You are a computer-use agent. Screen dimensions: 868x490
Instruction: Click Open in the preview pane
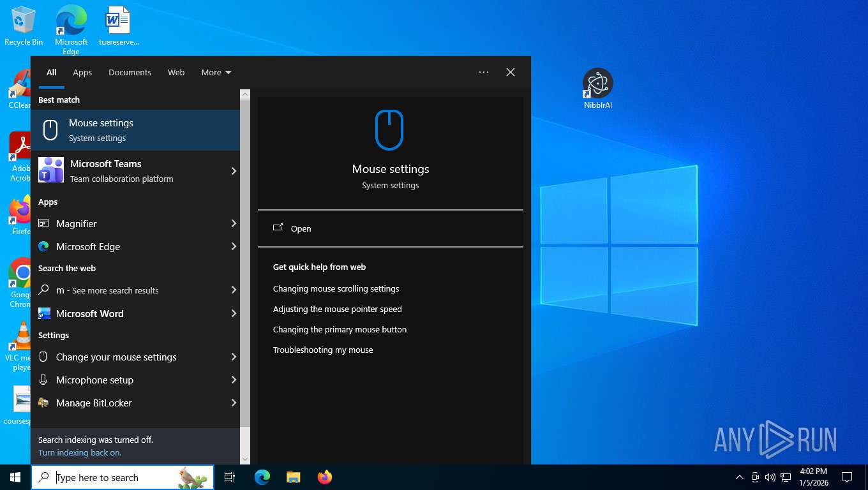(x=391, y=228)
